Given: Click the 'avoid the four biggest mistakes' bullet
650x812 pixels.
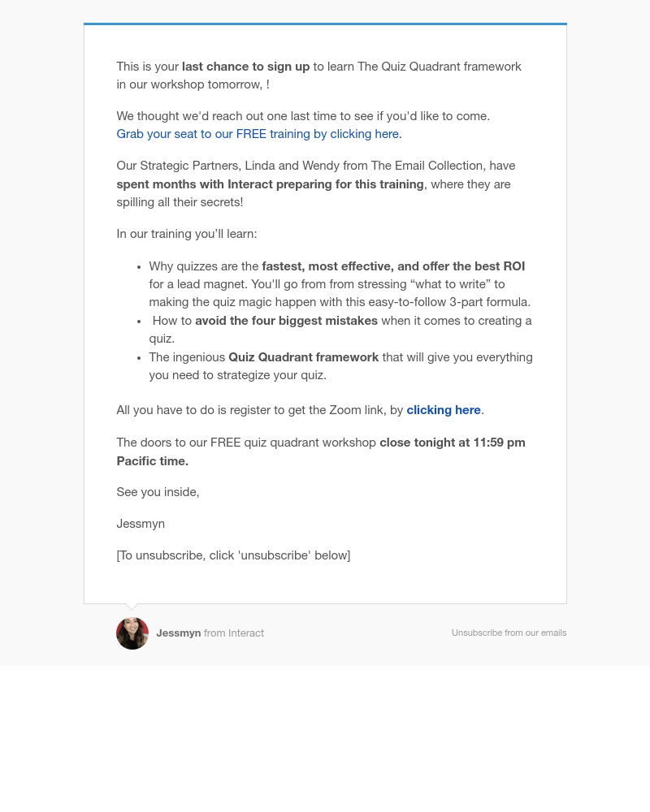Looking at the screenshot, I should pyautogui.click(x=340, y=330).
